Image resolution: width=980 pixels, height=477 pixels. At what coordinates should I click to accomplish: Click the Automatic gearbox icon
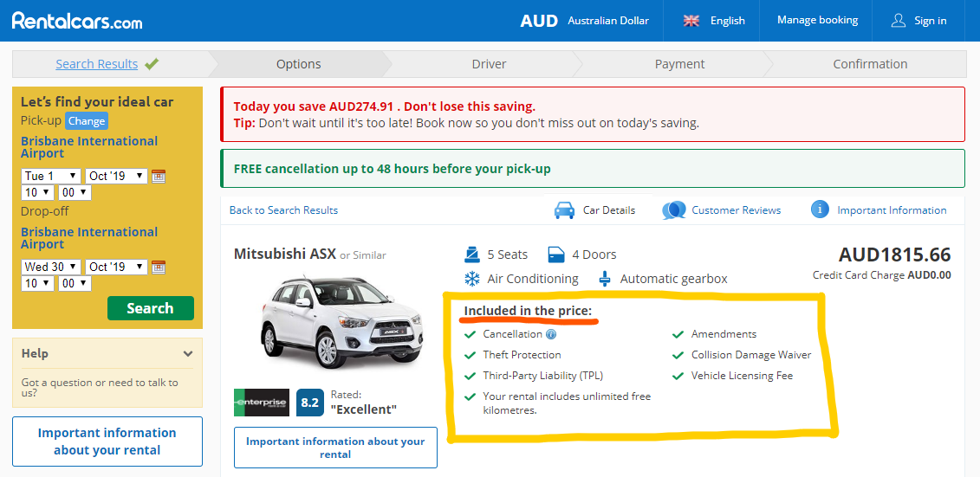coord(605,279)
